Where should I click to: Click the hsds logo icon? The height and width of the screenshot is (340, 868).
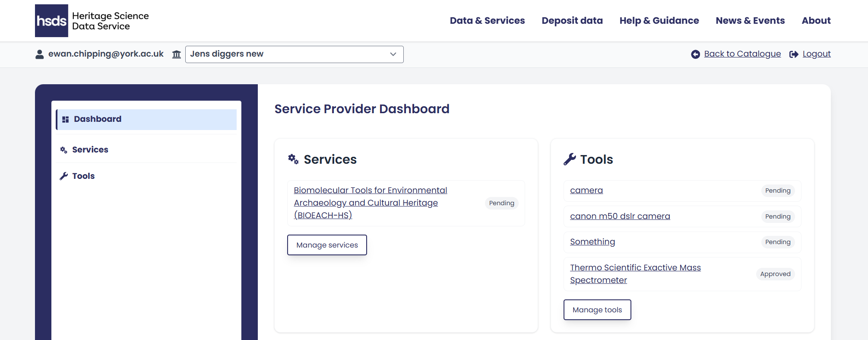[x=51, y=21]
